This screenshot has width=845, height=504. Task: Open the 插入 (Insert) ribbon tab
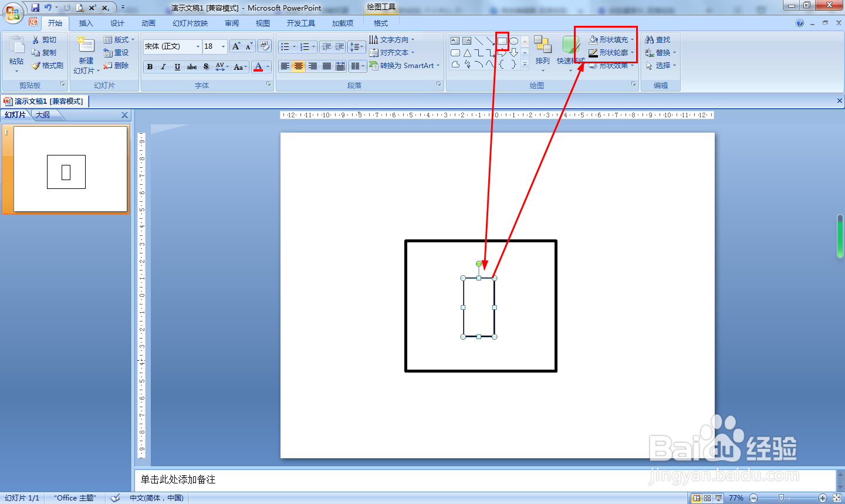click(86, 23)
